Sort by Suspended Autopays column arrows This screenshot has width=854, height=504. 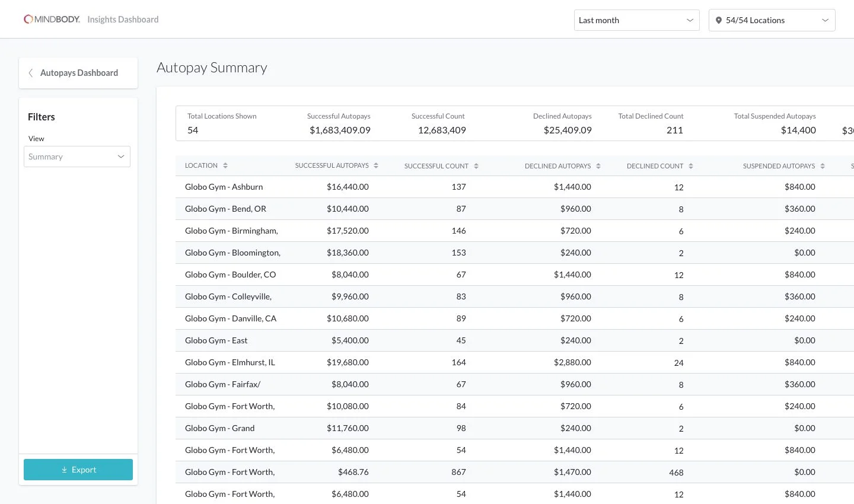(x=823, y=166)
